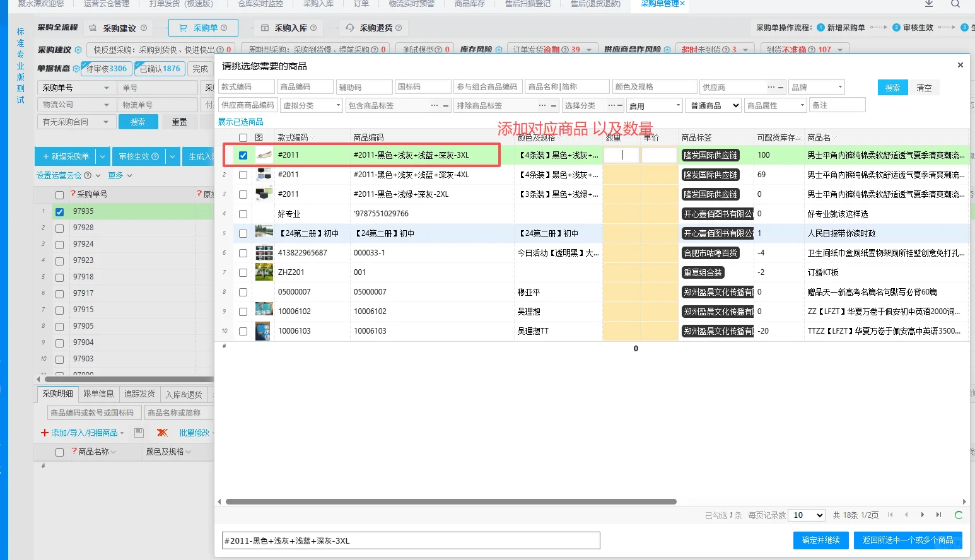Uncheck purchase order 97935
This screenshot has width=975, height=560.
click(59, 212)
